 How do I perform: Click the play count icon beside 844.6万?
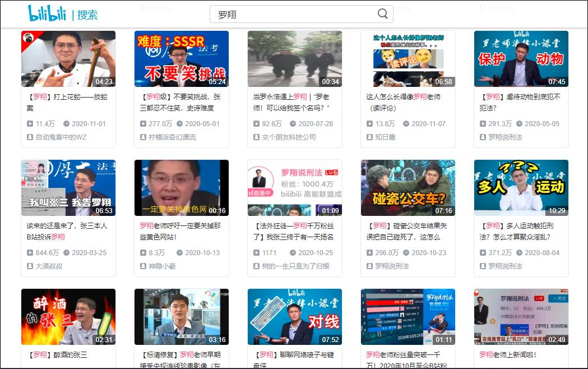(30, 253)
